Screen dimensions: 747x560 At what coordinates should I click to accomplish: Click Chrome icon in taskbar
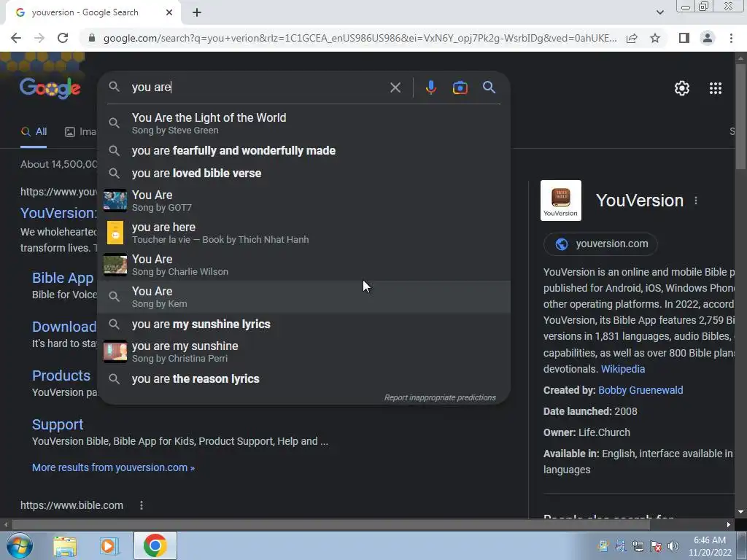155,545
